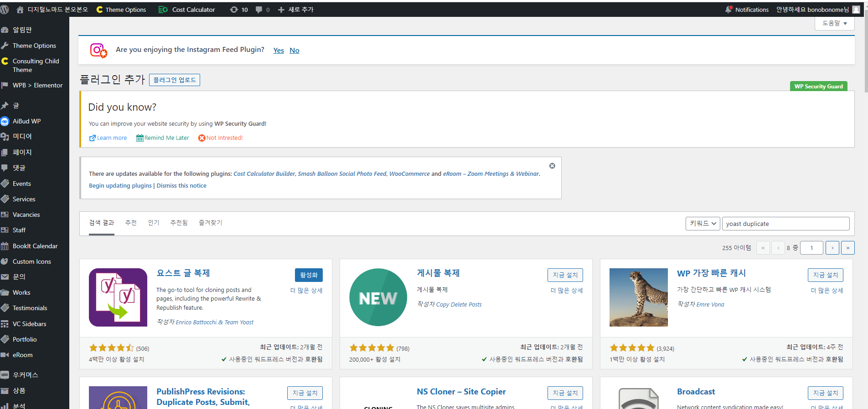
Task: Open Cost Calculator Builder update link
Action: tap(264, 174)
